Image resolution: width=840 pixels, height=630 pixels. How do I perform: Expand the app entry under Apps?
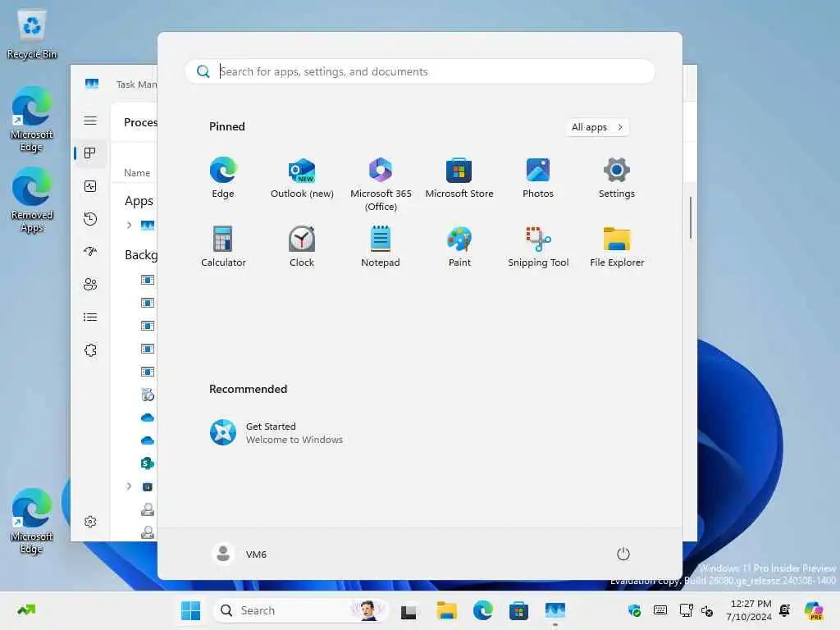click(129, 225)
